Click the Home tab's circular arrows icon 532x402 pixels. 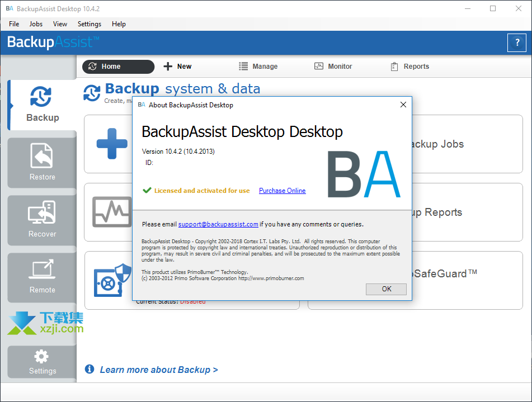(x=93, y=67)
